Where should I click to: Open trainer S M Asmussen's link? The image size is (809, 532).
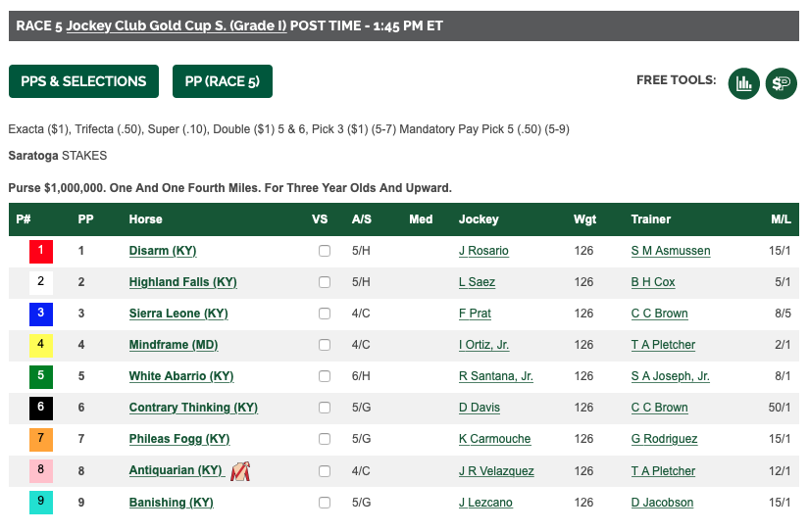tap(671, 251)
